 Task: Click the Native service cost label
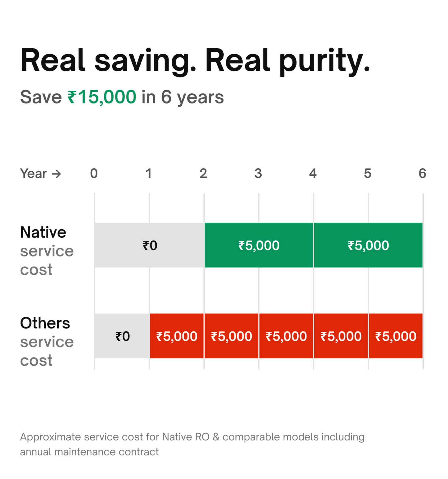47,250
